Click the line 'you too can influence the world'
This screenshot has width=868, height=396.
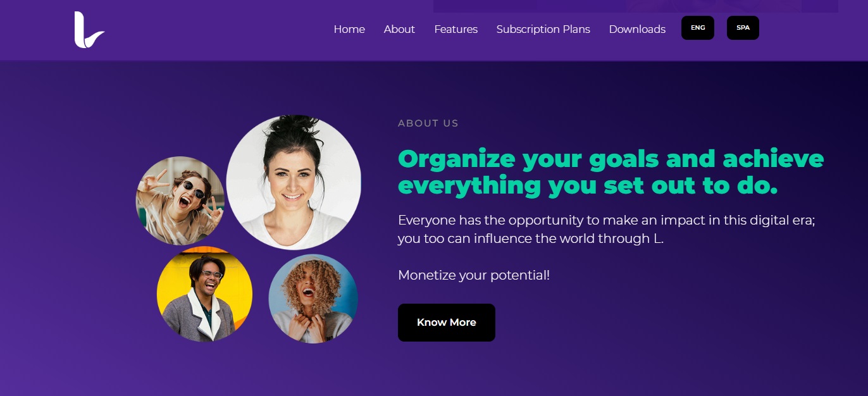[531, 239]
